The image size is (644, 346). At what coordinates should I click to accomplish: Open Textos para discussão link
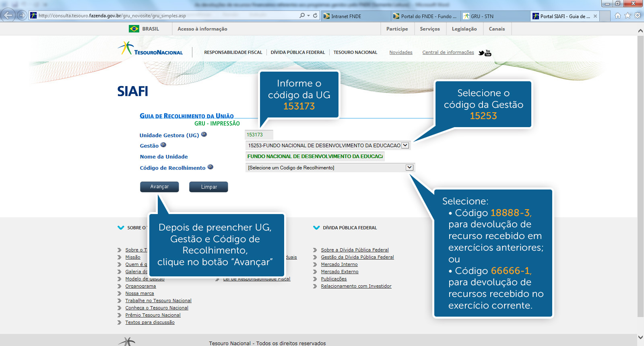point(150,322)
